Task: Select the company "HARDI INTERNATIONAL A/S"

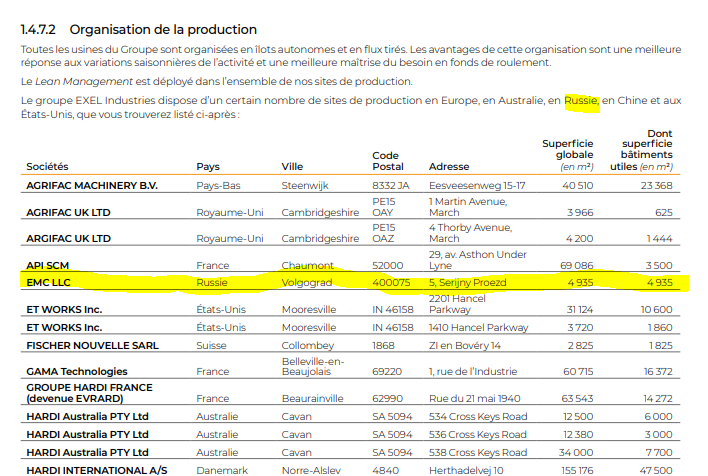Action: [97, 471]
